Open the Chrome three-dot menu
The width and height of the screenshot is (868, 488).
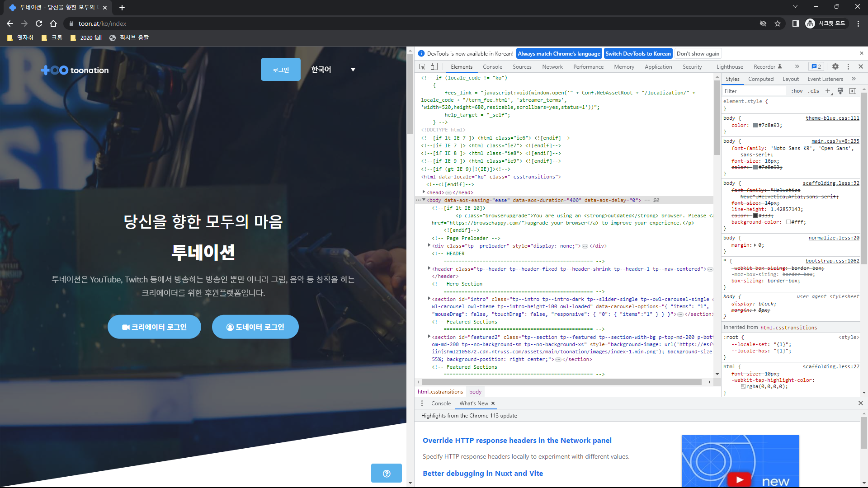click(858, 23)
